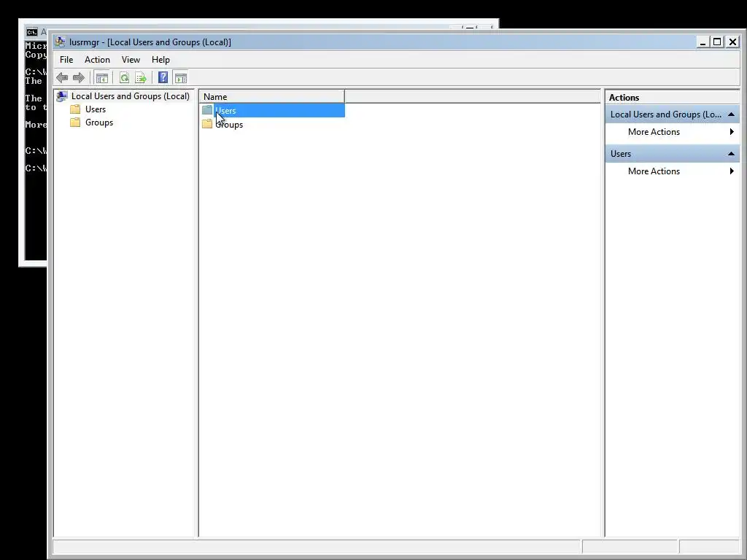Open the Help menu
This screenshot has width=747, height=560.
point(160,60)
